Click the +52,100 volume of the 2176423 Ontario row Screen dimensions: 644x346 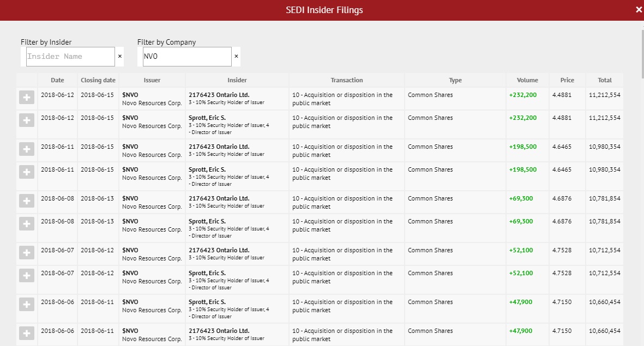coord(521,250)
